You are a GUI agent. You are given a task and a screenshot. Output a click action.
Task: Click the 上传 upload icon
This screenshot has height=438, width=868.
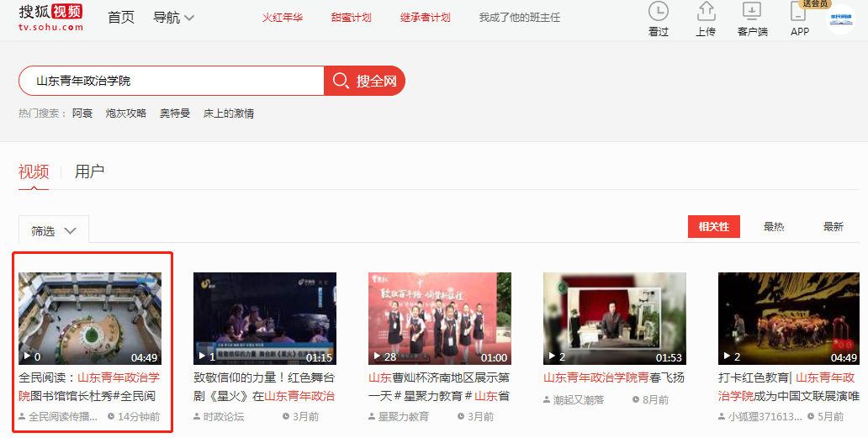706,13
